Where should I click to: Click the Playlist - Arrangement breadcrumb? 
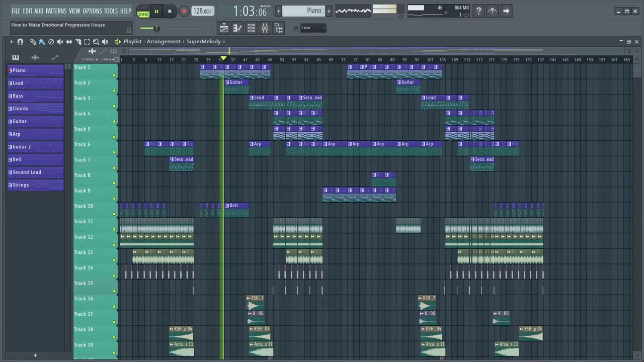pyautogui.click(x=152, y=42)
